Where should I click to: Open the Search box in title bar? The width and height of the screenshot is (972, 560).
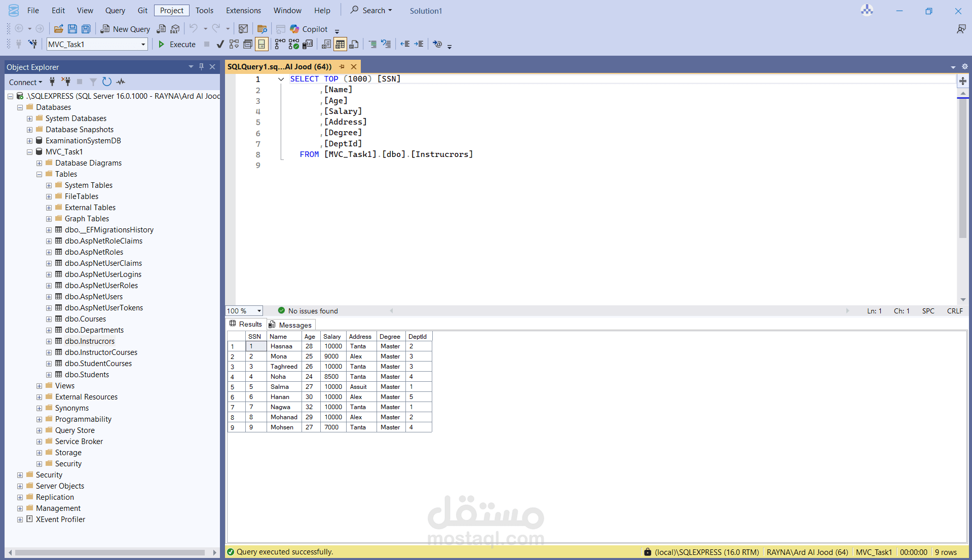371,10
